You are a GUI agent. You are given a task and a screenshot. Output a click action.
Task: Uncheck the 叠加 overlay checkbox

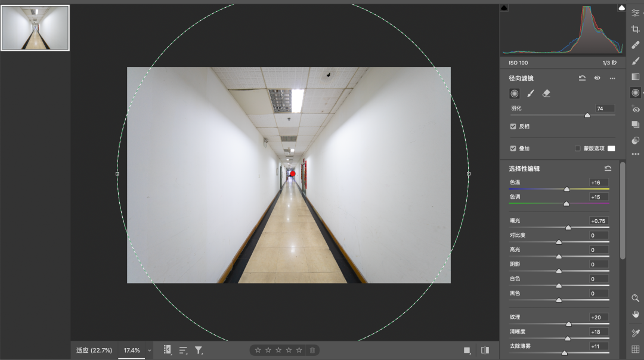pos(513,148)
